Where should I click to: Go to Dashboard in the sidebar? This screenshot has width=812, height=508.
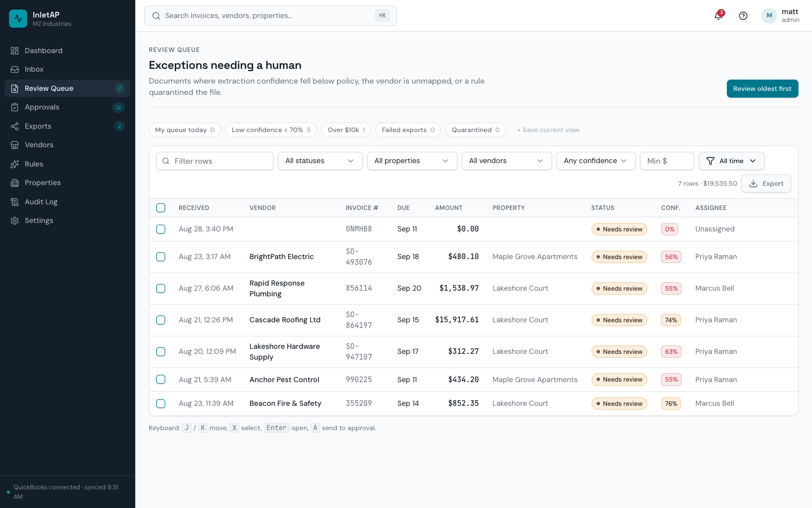(x=67, y=51)
